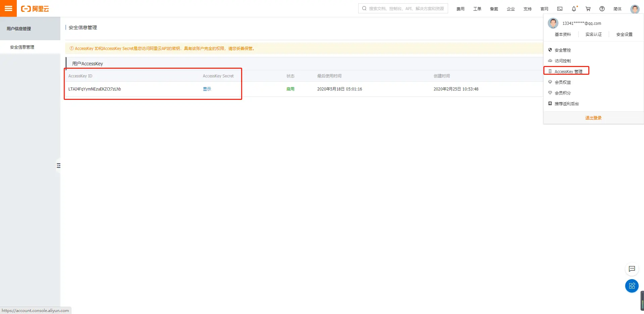Select AccessKey 管理 menu entry
The height and width of the screenshot is (314, 644).
tap(594, 72)
